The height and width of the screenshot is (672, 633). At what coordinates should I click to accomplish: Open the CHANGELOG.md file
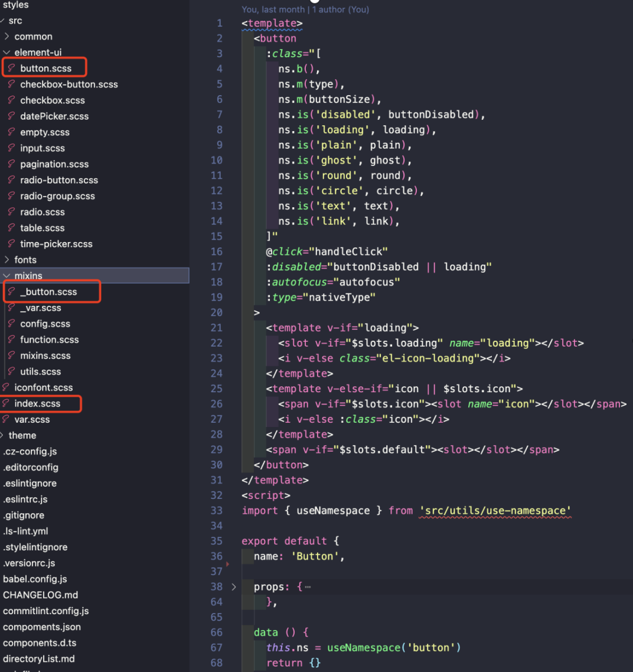tap(41, 595)
